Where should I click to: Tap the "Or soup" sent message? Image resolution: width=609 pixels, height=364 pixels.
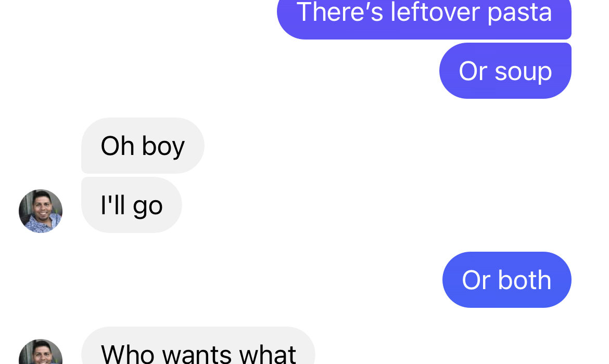tap(505, 71)
